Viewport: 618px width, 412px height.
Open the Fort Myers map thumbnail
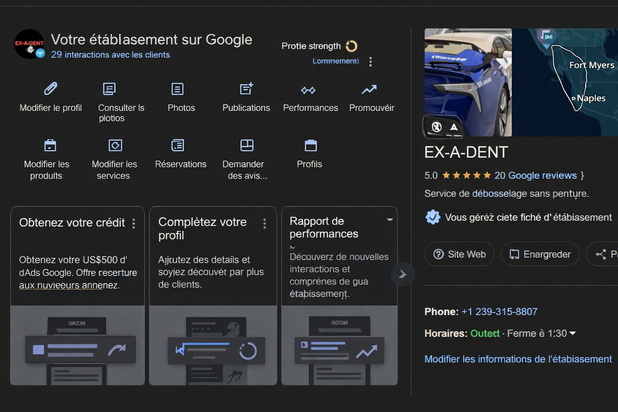(x=565, y=82)
